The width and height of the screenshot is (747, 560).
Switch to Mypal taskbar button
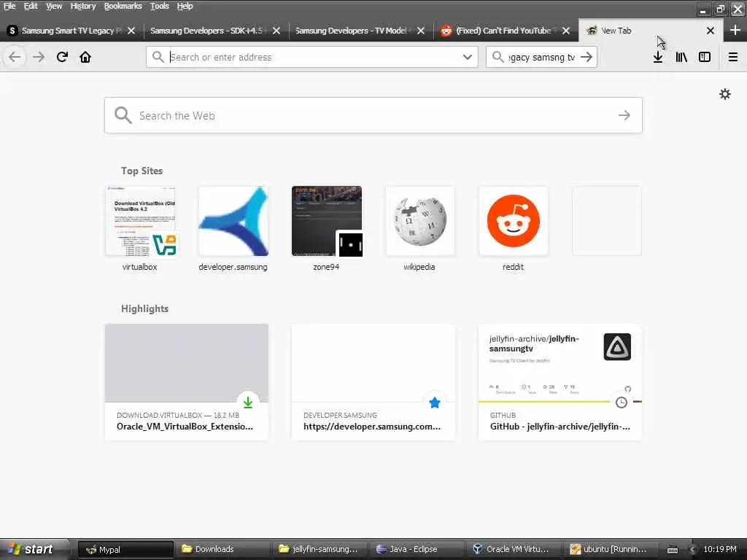coord(125,550)
